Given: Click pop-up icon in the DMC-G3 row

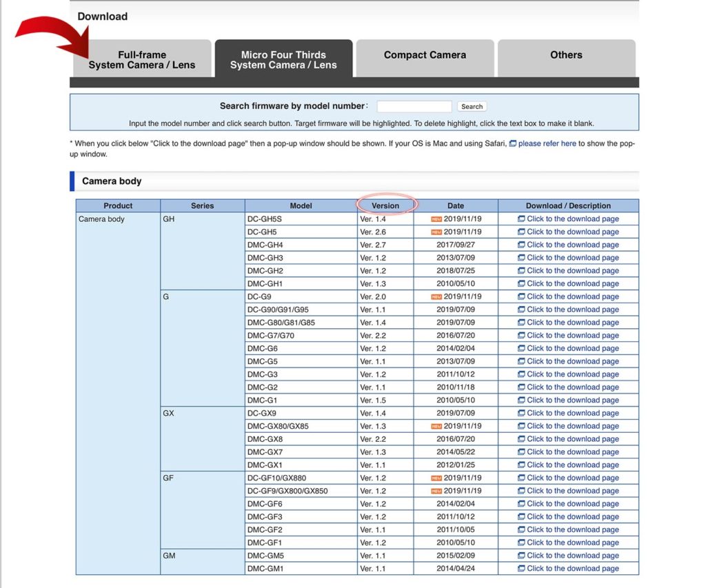Looking at the screenshot, I should [521, 374].
